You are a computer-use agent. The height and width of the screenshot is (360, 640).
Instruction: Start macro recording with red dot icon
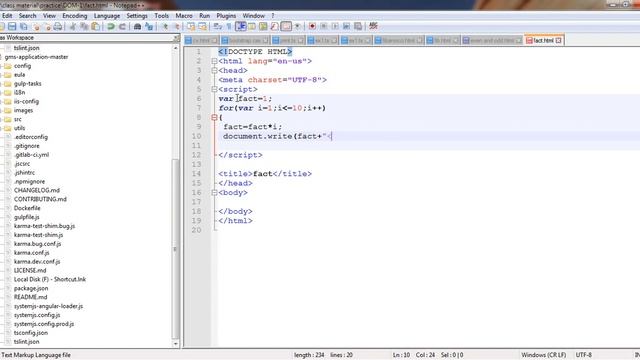tap(312, 27)
